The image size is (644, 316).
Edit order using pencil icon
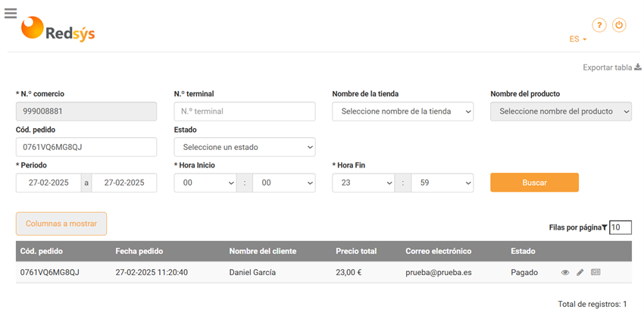point(580,272)
